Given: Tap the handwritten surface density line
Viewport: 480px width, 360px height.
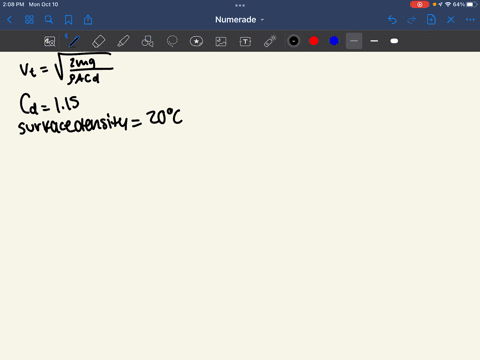Looking at the screenshot, I should click(100, 121).
